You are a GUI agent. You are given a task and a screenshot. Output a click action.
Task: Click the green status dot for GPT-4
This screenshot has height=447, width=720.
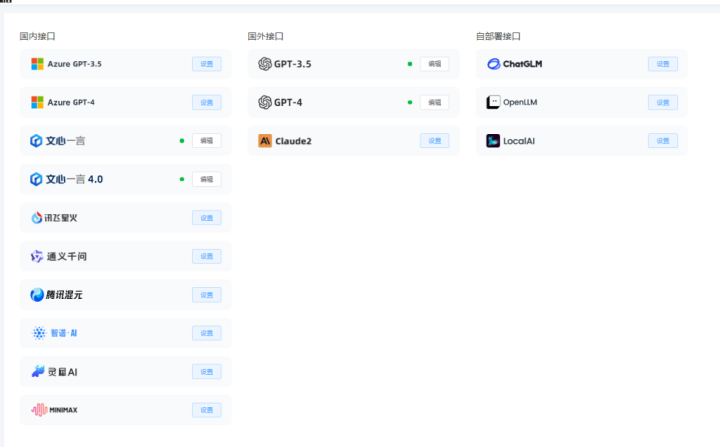410,102
